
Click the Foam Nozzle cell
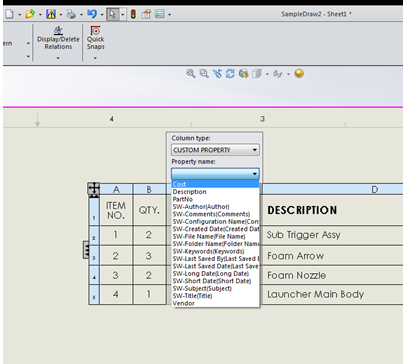point(333,275)
